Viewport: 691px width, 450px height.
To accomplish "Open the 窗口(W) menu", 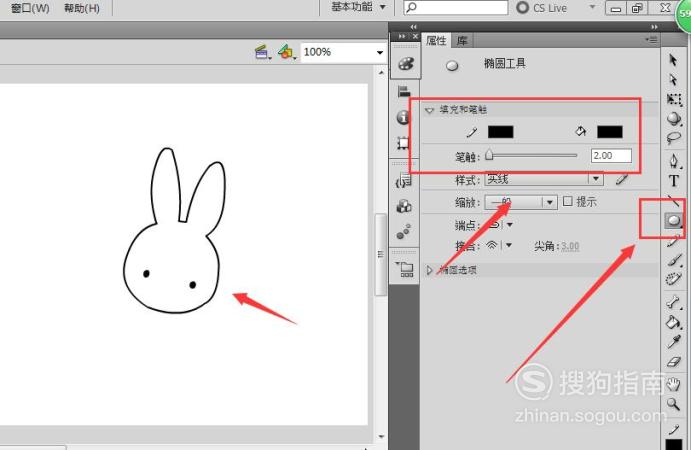I will (30, 8).
